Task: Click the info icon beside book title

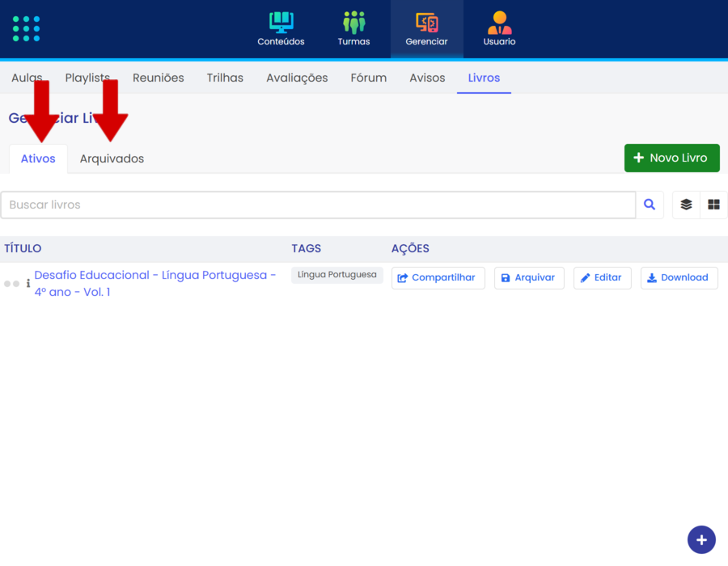Action: pyautogui.click(x=28, y=284)
